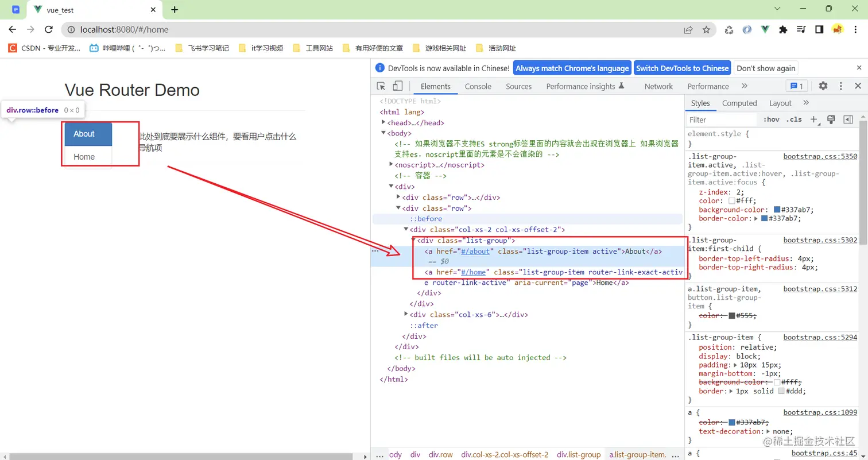Click the recycle-arrows extension icon
Viewport: 868px width, 460px height.
tap(729, 30)
